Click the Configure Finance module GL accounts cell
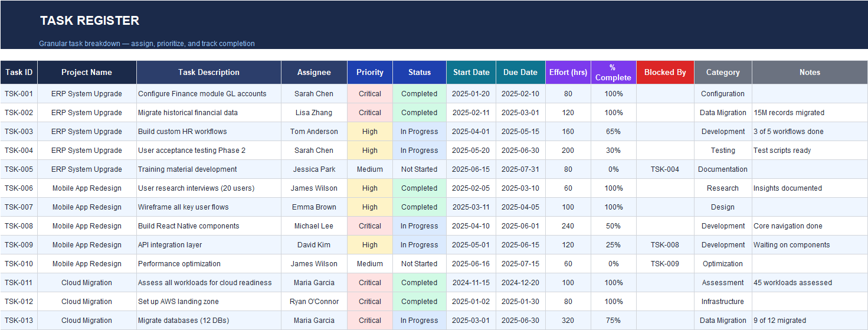This screenshot has height=330, width=868. click(x=209, y=93)
